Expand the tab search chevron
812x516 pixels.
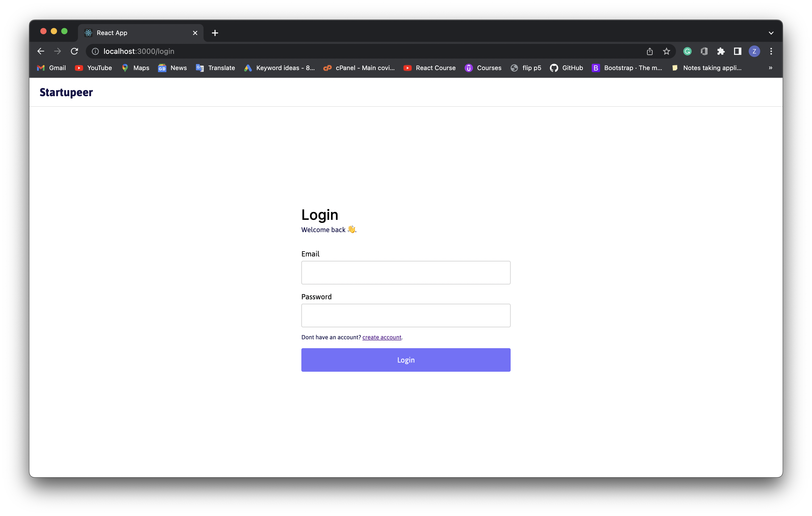[771, 33]
